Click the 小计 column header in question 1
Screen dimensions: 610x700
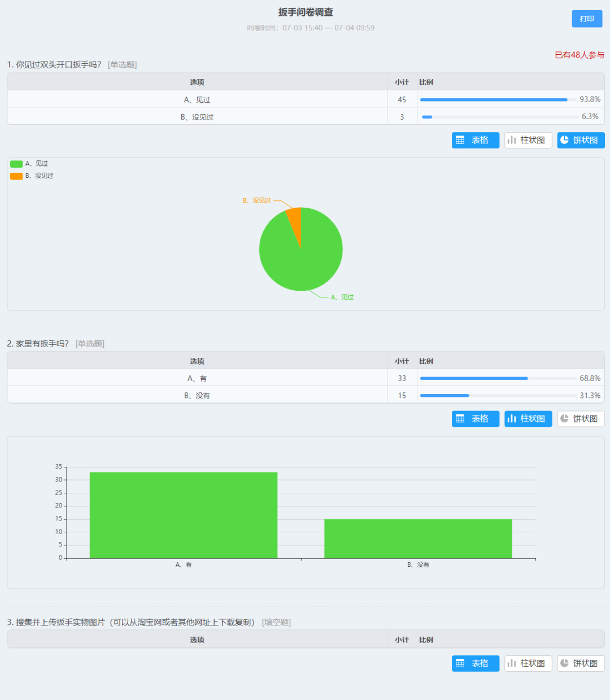pyautogui.click(x=402, y=82)
